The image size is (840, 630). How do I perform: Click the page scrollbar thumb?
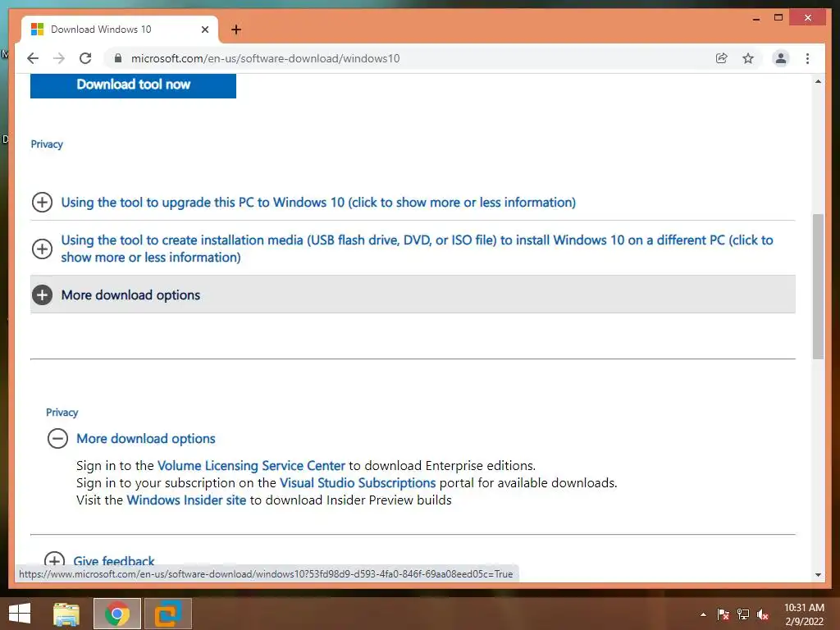pyautogui.click(x=818, y=286)
